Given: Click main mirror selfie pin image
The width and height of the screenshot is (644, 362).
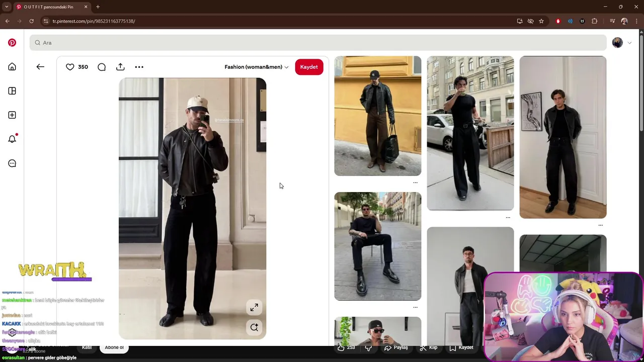Looking at the screenshot, I should pos(192,209).
